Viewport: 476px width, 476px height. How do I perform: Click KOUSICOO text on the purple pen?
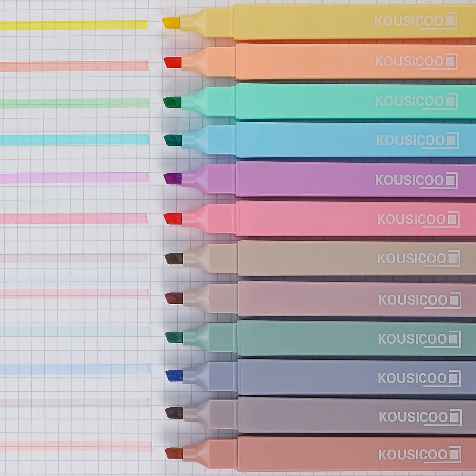[409, 180]
